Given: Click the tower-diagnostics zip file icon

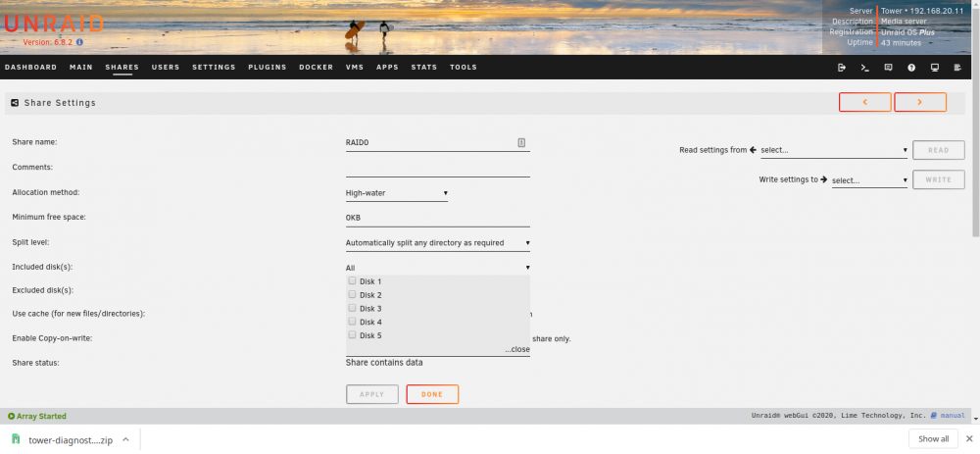Looking at the screenshot, I should tap(17, 439).
